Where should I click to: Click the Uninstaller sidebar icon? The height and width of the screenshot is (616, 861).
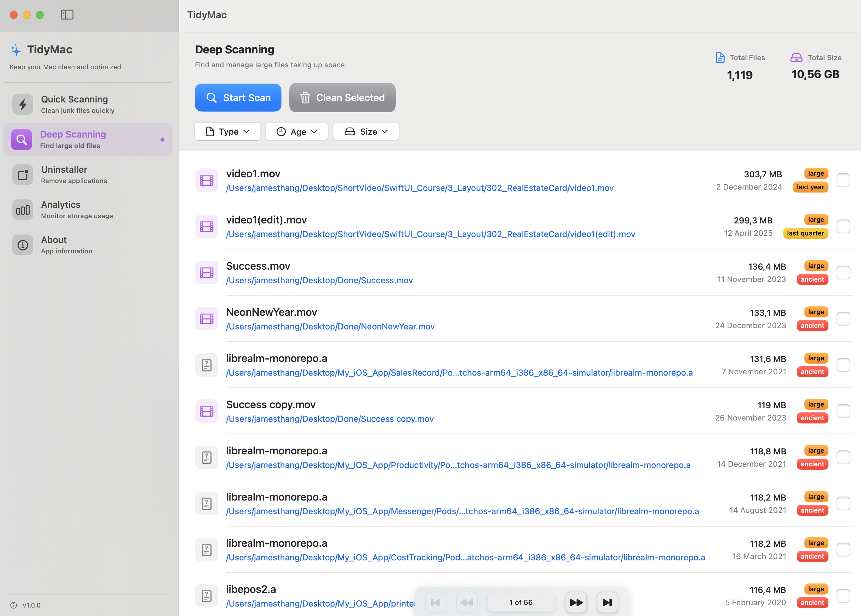coord(23,174)
